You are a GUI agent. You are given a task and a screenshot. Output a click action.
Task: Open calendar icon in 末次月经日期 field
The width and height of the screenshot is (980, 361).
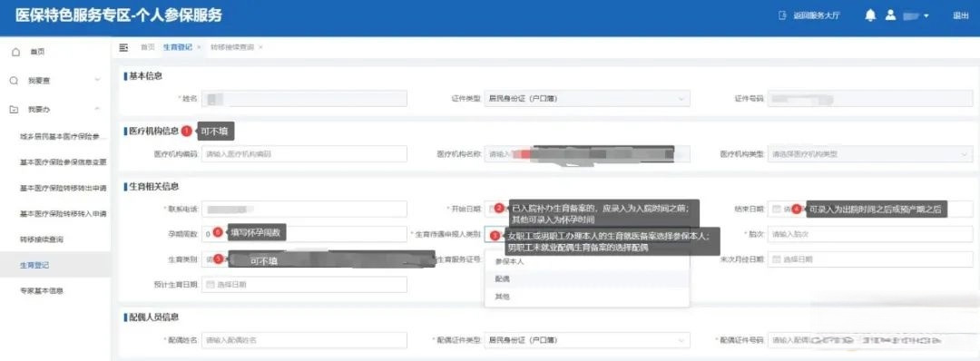click(x=776, y=259)
